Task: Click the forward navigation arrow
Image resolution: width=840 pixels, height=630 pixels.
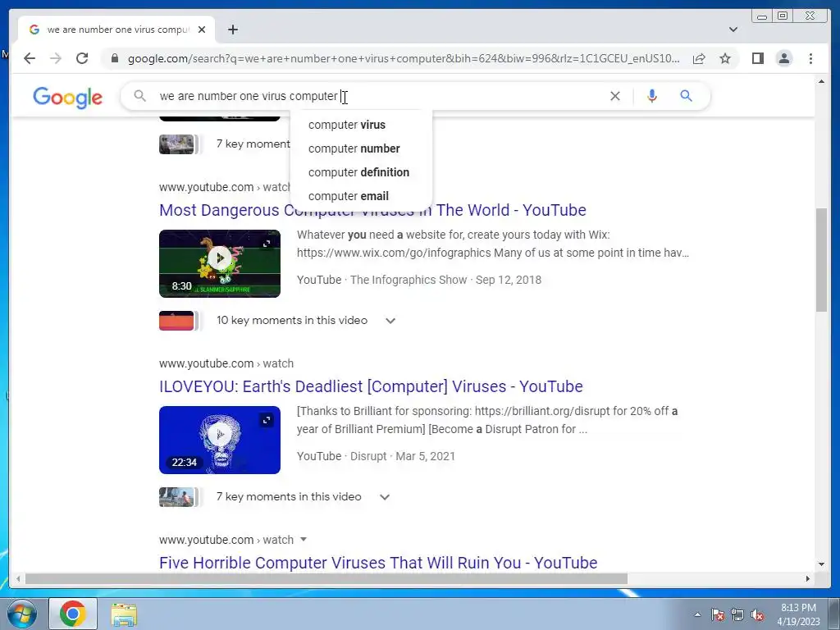Action: 56,58
